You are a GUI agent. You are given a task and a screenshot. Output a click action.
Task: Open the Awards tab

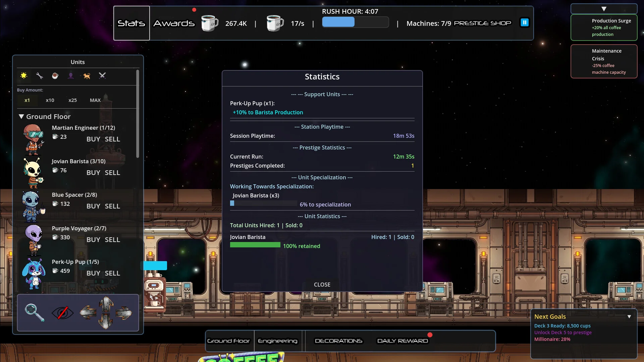174,23
